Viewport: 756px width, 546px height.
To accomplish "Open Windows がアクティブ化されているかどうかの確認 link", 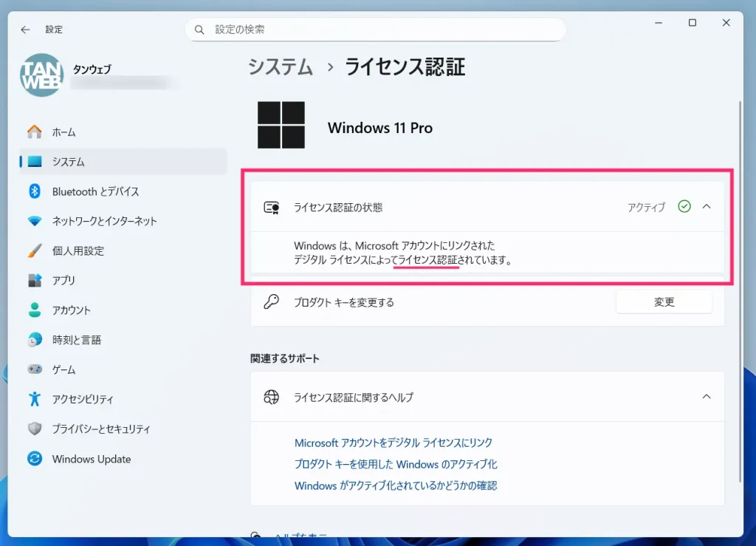I will click(396, 485).
